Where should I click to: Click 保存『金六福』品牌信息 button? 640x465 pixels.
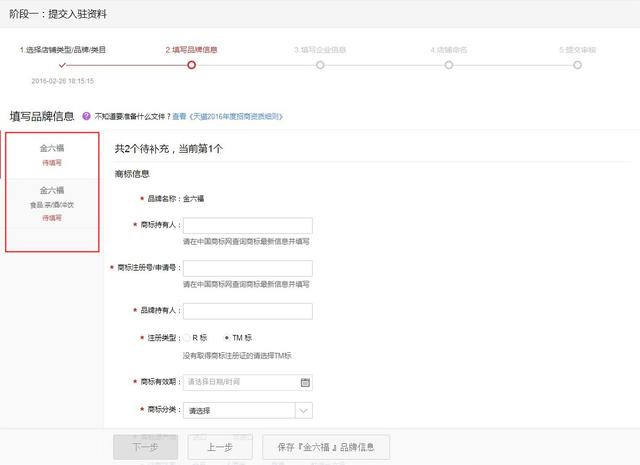(x=326, y=447)
